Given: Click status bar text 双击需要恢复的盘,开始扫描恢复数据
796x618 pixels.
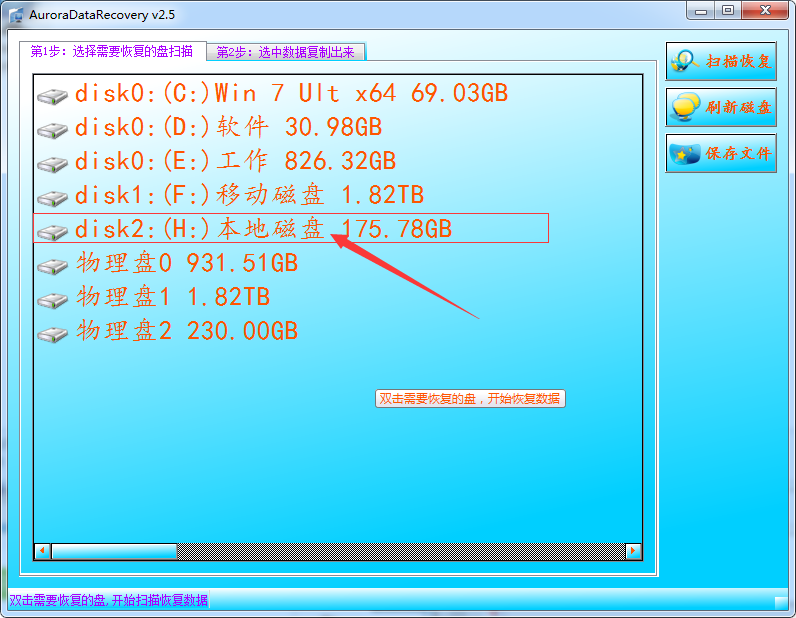Looking at the screenshot, I should click(x=109, y=601).
